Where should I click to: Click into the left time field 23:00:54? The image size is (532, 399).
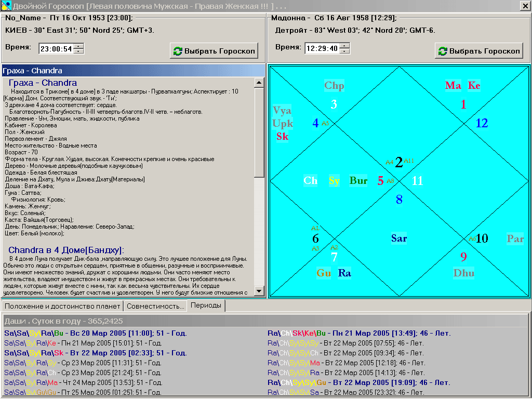56,49
